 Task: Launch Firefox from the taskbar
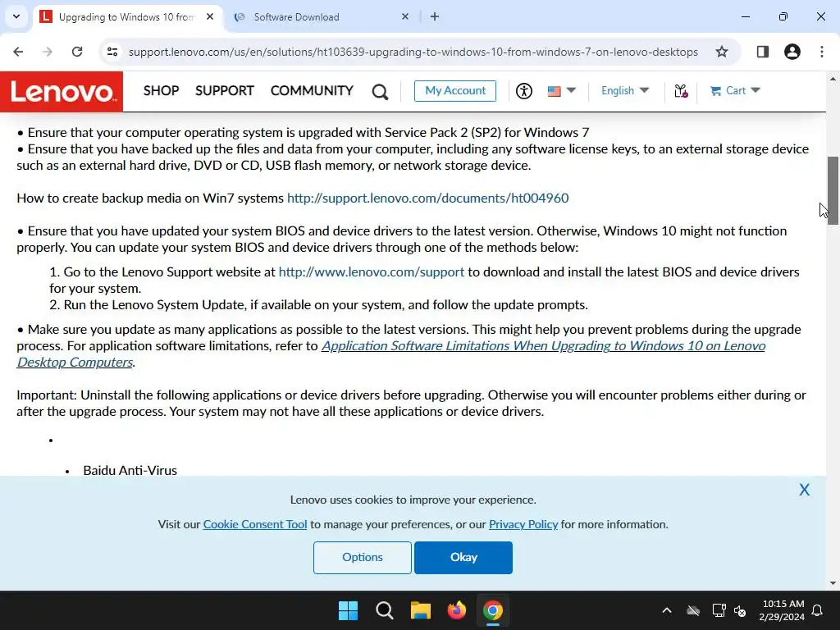click(x=456, y=610)
